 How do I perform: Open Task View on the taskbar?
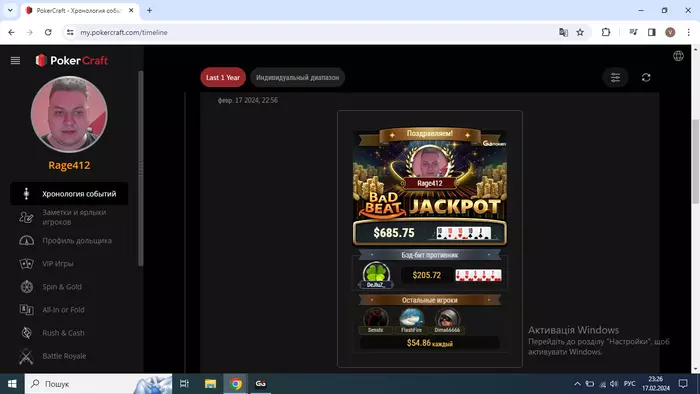tap(184, 384)
